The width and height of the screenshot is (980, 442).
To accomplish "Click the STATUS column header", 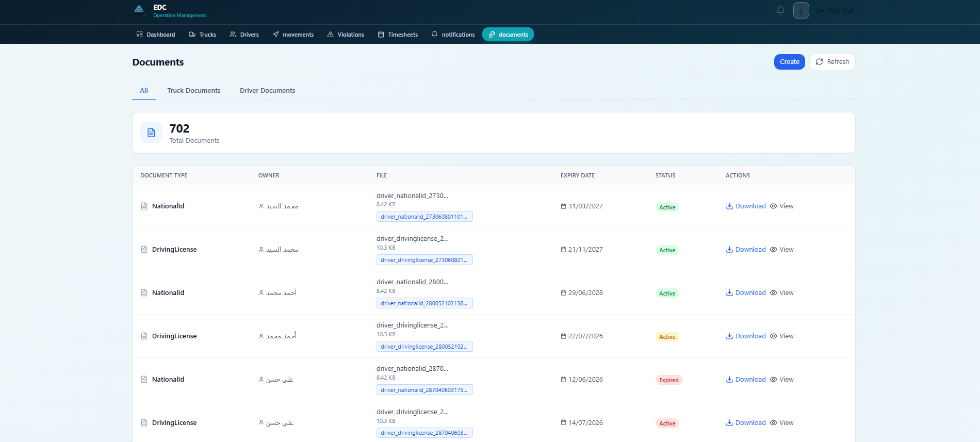I will pyautogui.click(x=665, y=175).
